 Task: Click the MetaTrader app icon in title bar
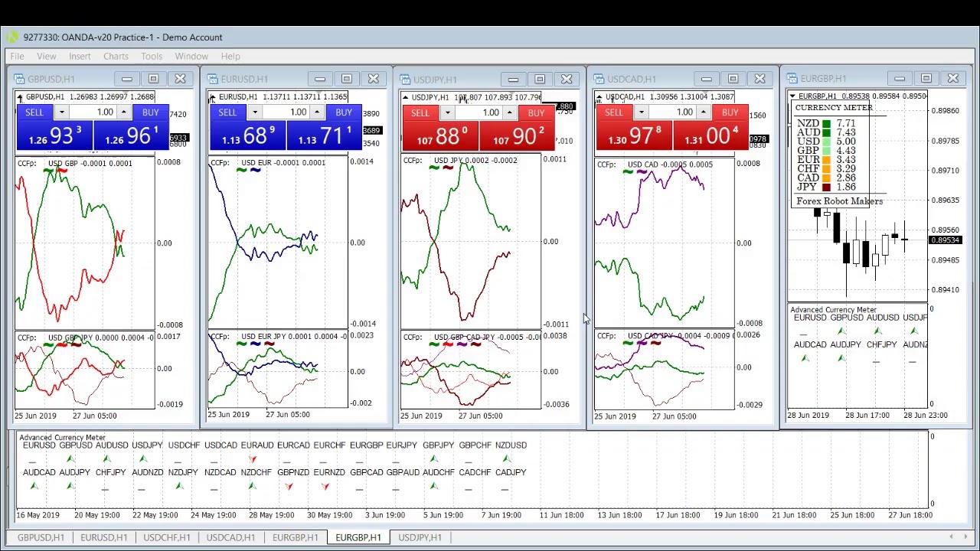click(12, 37)
